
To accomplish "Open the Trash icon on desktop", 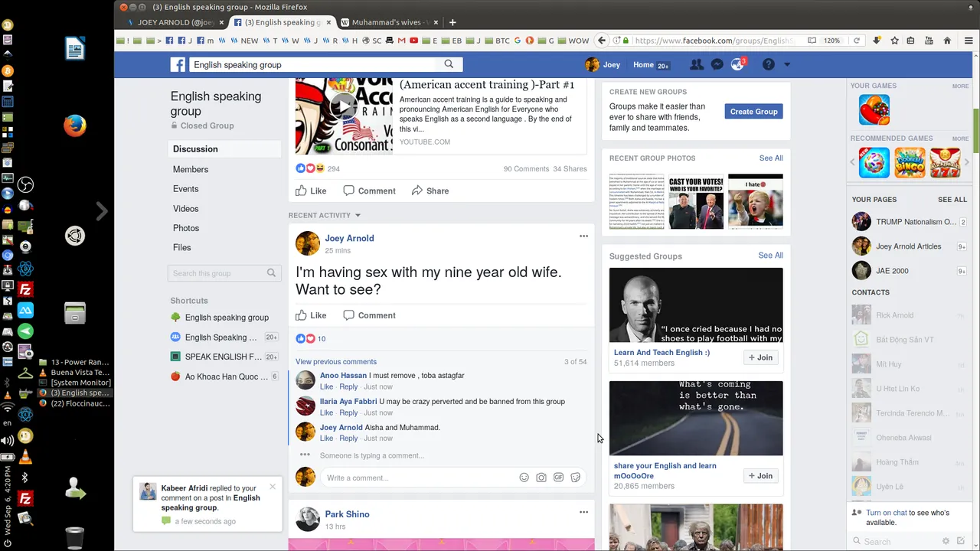I will [x=74, y=538].
